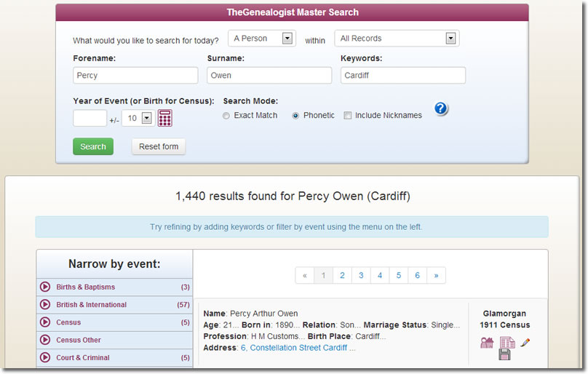
Task: Click the blue help question mark icon
Action: pos(441,108)
